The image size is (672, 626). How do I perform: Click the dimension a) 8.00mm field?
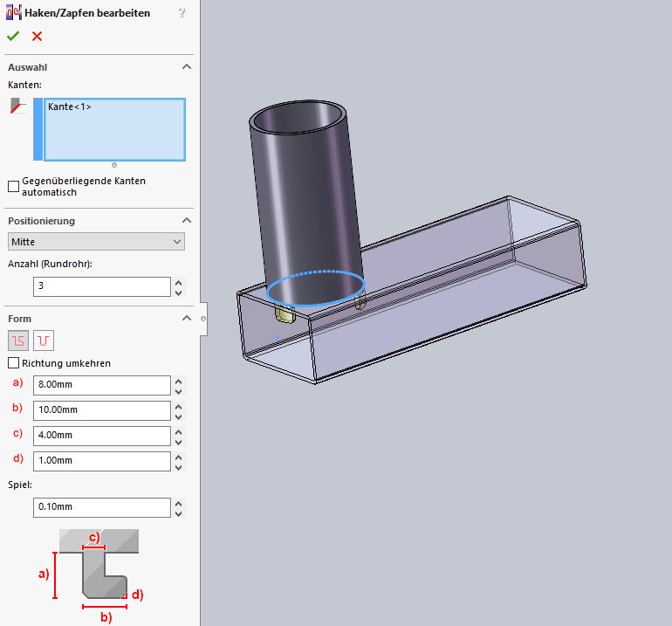(x=101, y=385)
